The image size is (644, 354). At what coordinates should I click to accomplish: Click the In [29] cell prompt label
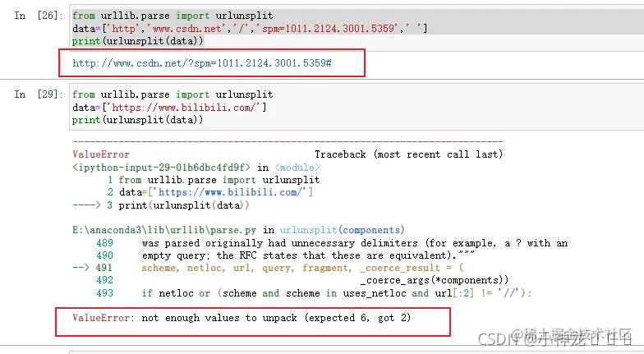click(39, 94)
